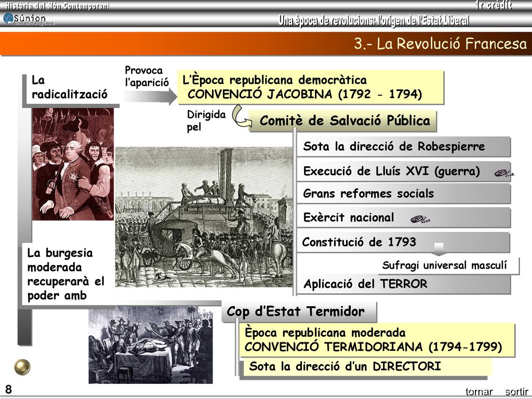Click the 'Constitució de 1793' bar
Screen dimensions: 532x399
click(403, 242)
